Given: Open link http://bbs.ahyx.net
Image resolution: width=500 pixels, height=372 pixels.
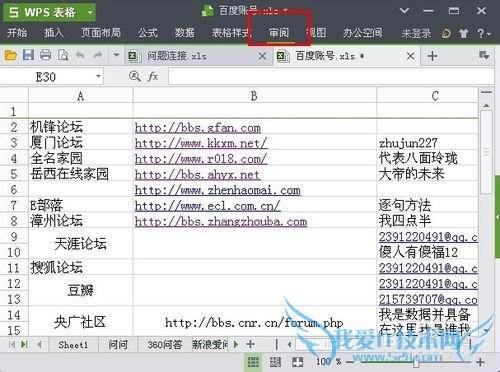Looking at the screenshot, I should click(x=197, y=175).
